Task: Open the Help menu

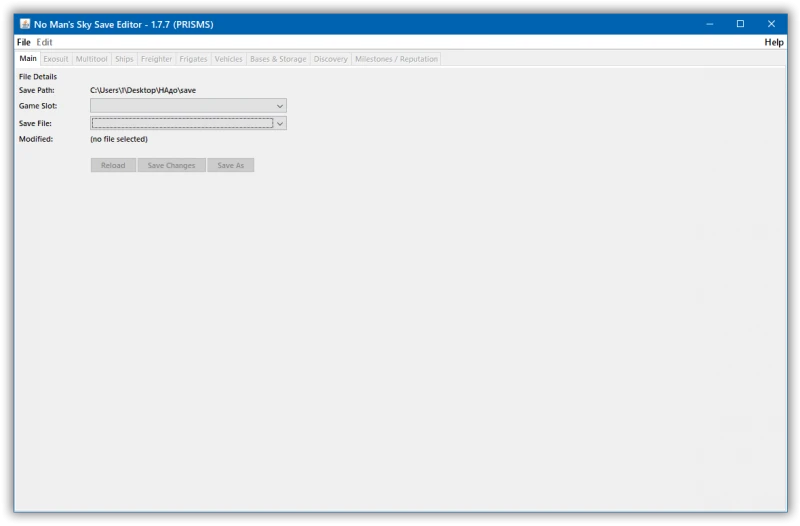Action: pos(773,42)
